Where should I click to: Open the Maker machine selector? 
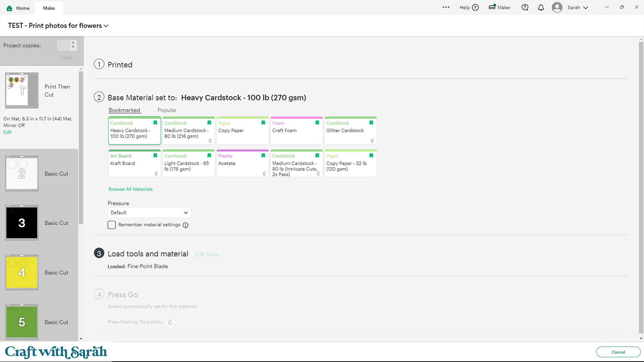(x=500, y=7)
